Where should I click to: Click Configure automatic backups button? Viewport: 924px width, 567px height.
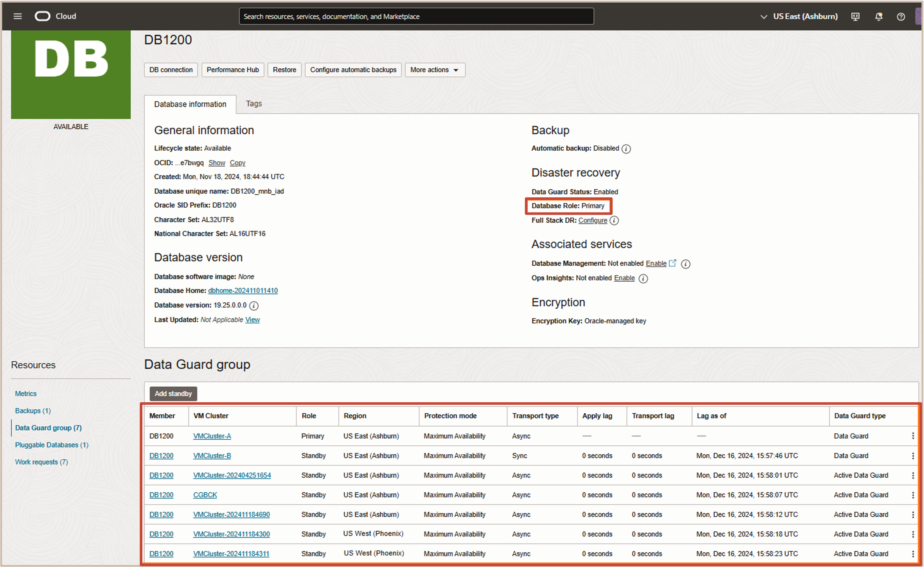tap(353, 70)
